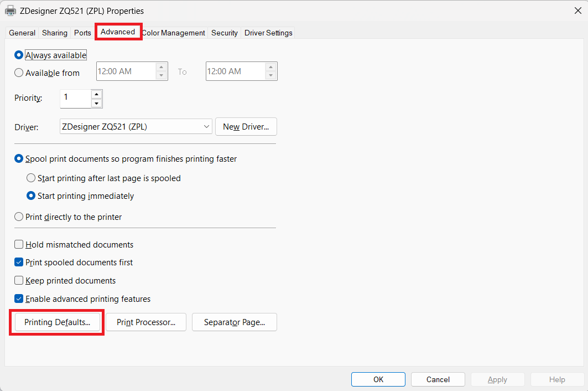Click the "New Driver..." button
Image resolution: width=588 pixels, height=391 pixels.
[x=246, y=126]
